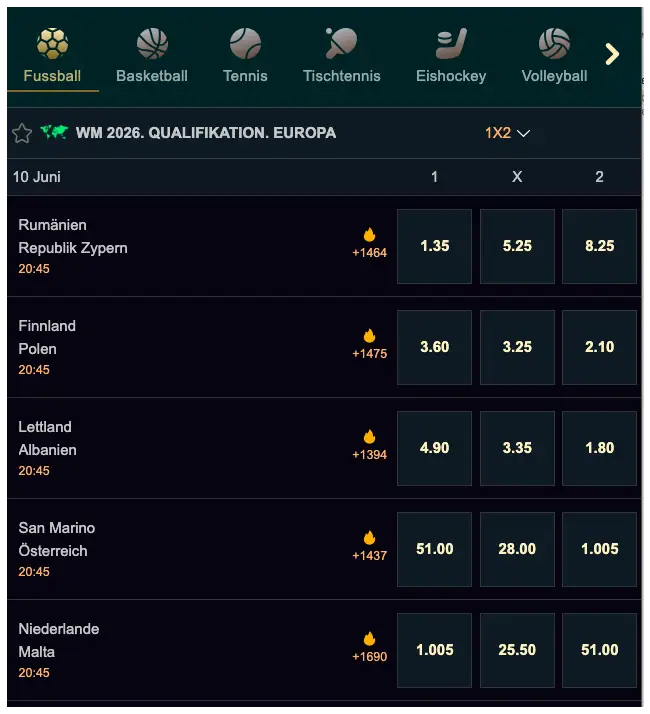Pick the 28.00 draw odds

click(x=517, y=550)
